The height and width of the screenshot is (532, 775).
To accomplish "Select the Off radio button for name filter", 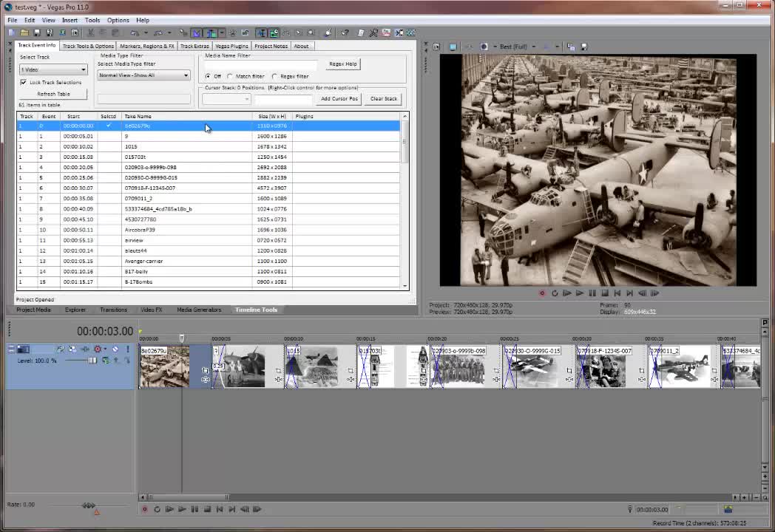I will 208,76.
